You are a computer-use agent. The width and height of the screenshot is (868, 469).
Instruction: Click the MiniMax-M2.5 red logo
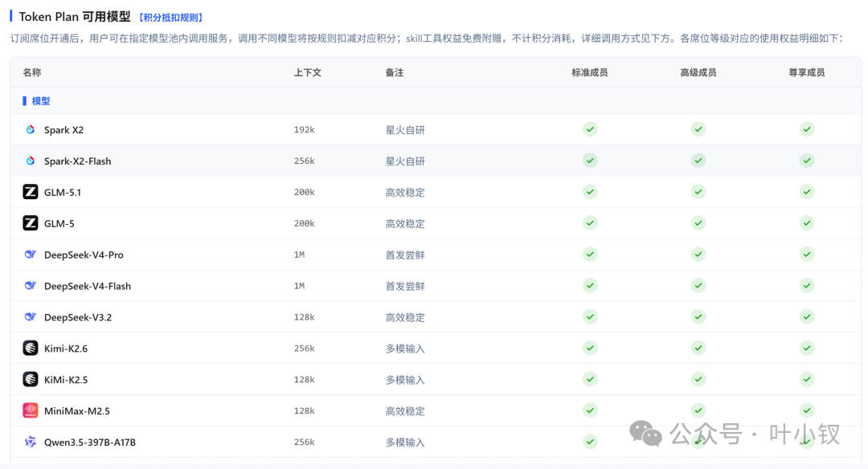[31, 410]
